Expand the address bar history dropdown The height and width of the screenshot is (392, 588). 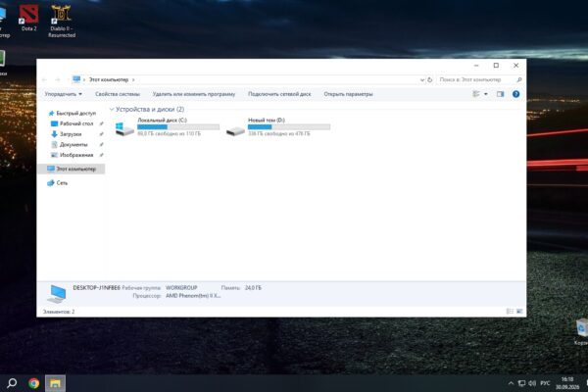tap(422, 80)
